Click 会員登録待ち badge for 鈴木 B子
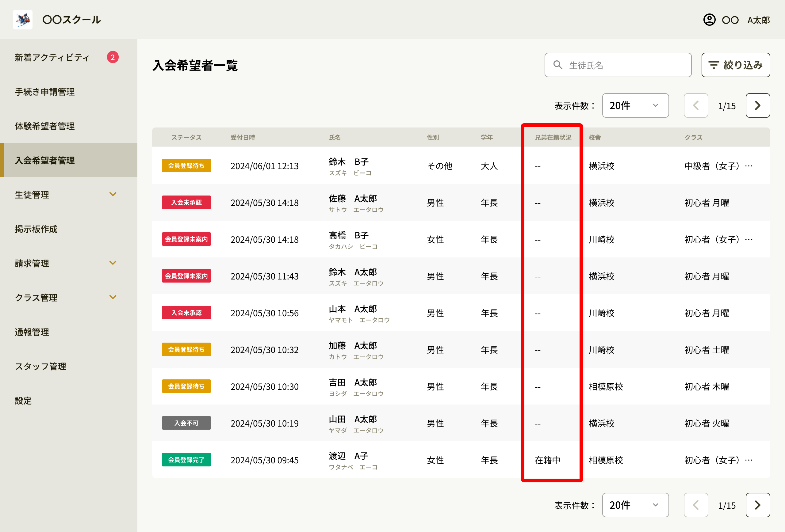 (x=186, y=165)
